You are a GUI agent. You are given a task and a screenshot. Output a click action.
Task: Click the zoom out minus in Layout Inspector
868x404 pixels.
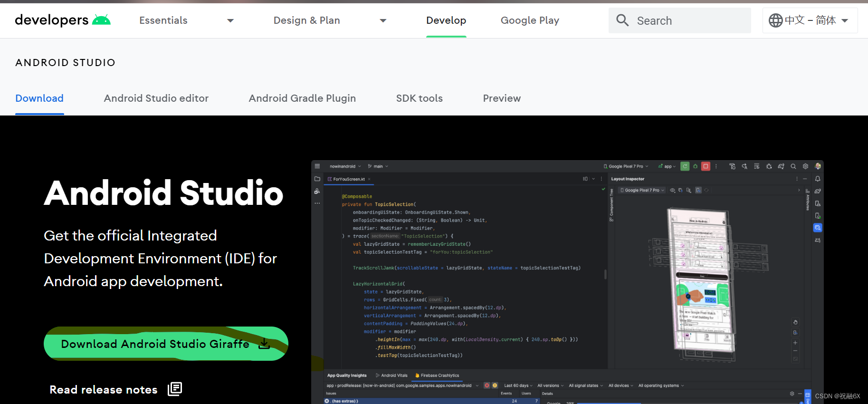tap(795, 351)
